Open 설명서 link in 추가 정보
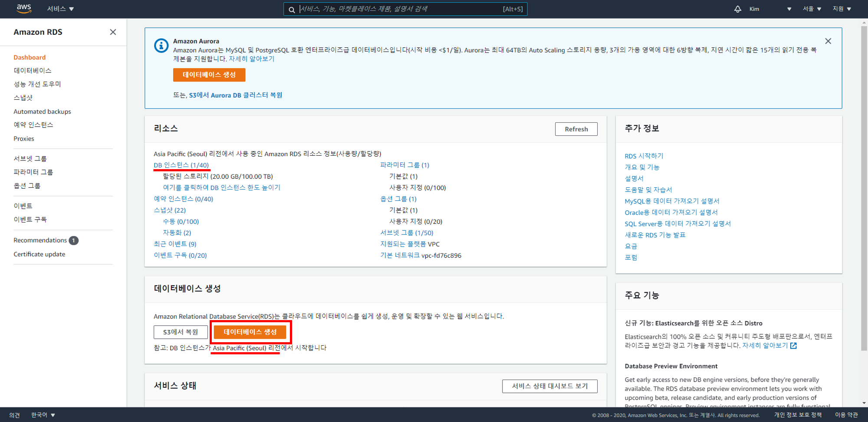 click(634, 179)
